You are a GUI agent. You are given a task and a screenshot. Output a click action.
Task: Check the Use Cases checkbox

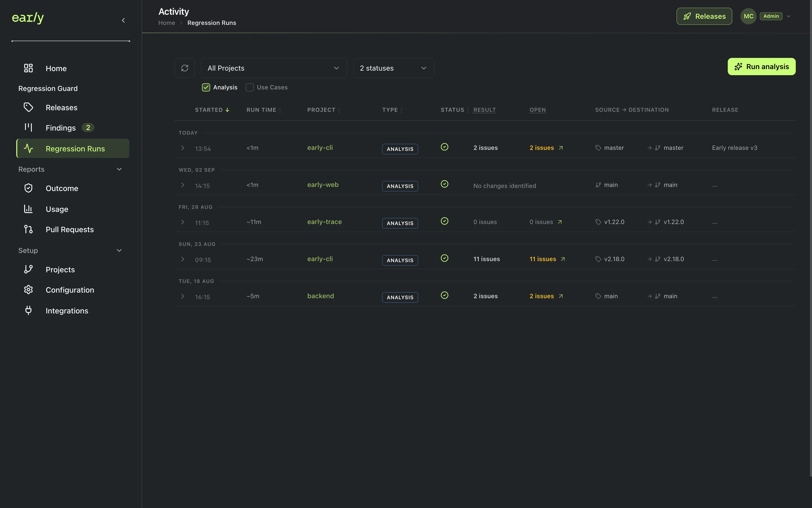pos(250,87)
